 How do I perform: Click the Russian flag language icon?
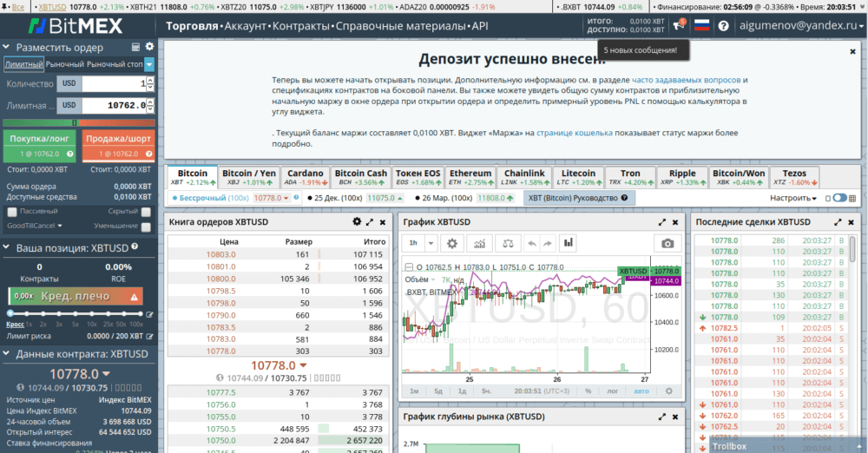pos(701,25)
